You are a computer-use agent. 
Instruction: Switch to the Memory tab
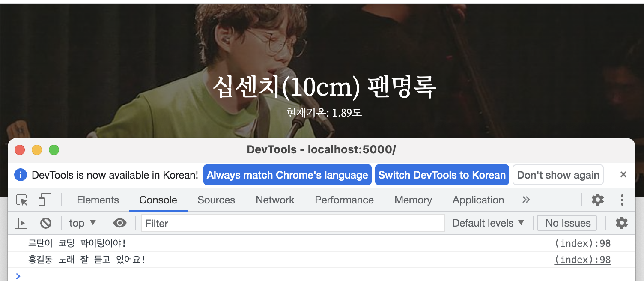tap(413, 200)
